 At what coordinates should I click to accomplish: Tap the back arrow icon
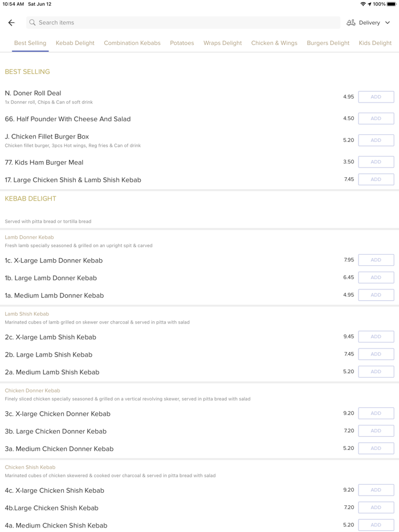11,23
